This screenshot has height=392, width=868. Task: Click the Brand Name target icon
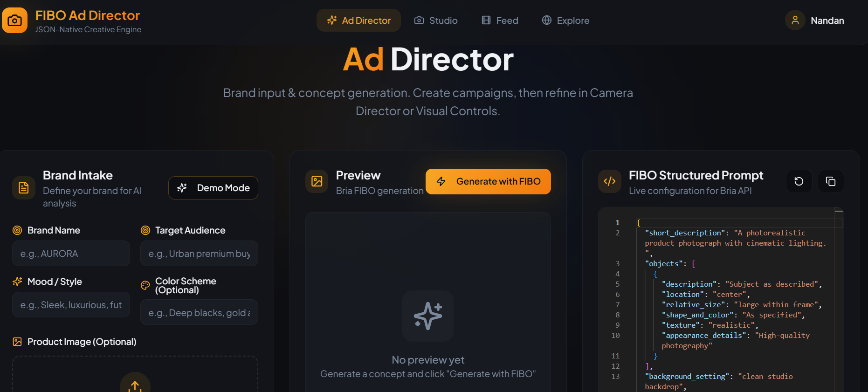click(17, 230)
